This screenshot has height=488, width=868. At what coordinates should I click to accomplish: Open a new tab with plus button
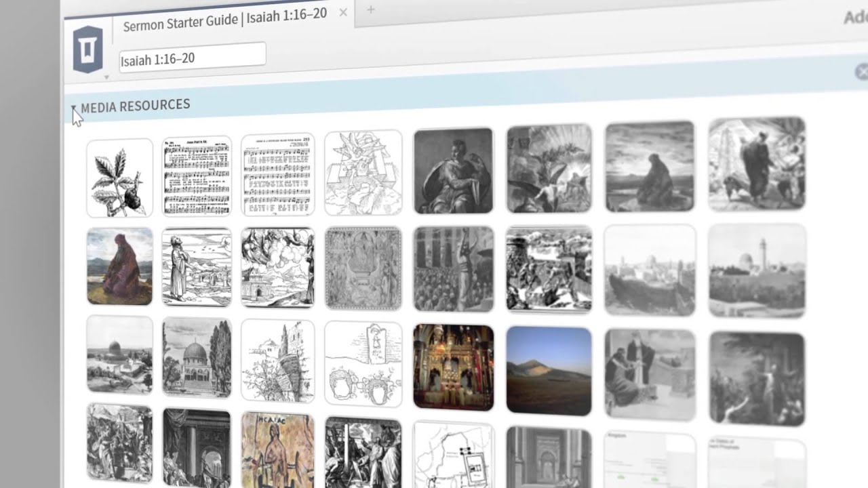click(x=370, y=9)
